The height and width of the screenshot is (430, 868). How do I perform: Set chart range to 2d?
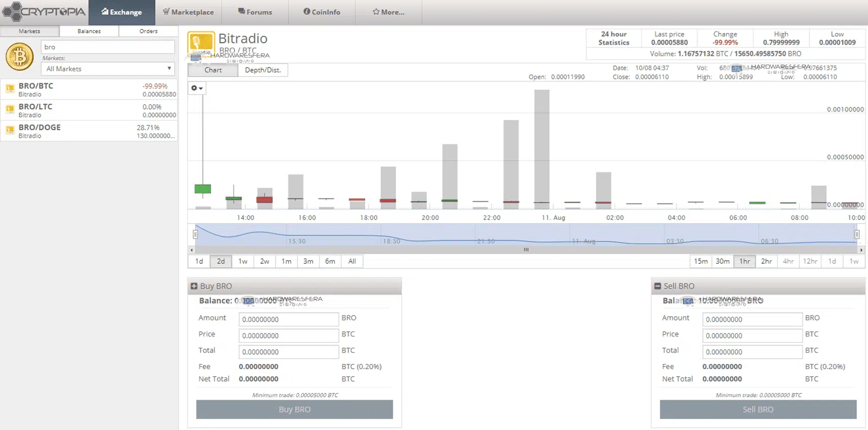click(x=221, y=261)
